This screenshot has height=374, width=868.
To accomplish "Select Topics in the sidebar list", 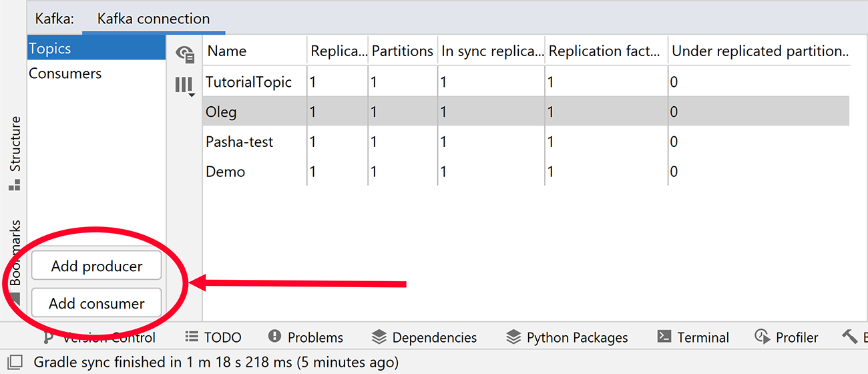I will coord(96,49).
